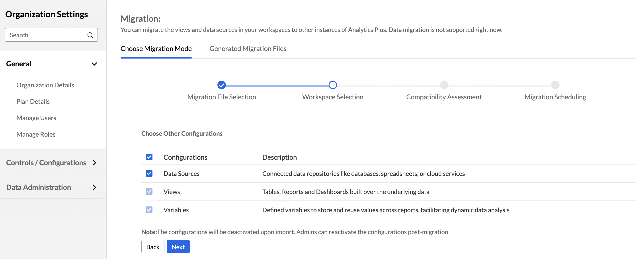Toggle the select-all Configurations checkbox
Screen dimensions: 644x259
(149, 157)
